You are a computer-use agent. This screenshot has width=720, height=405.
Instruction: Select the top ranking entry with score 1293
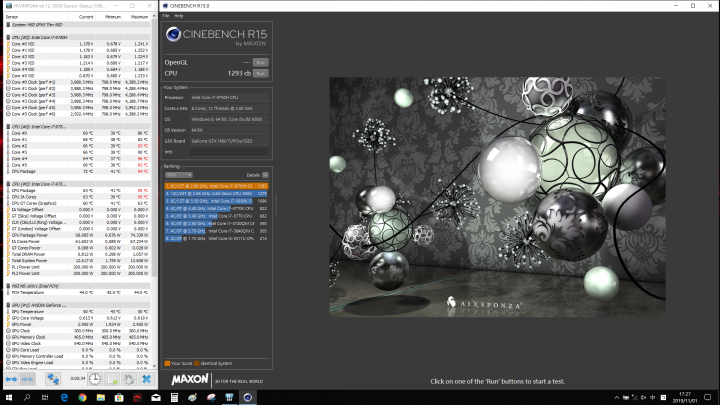pyautogui.click(x=217, y=186)
